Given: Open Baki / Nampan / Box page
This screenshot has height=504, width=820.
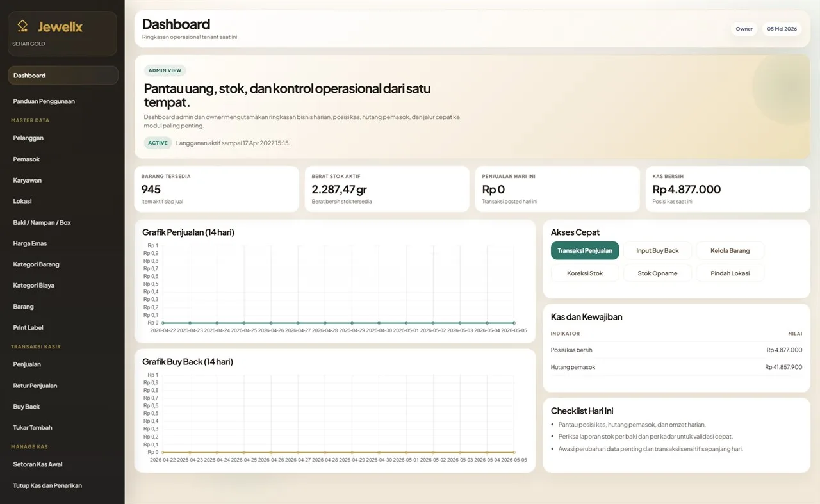Looking at the screenshot, I should pyautogui.click(x=63, y=222).
